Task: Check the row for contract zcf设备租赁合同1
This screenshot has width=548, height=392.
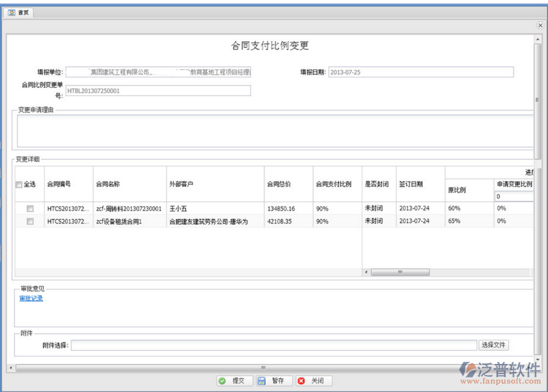Action: 29,221
